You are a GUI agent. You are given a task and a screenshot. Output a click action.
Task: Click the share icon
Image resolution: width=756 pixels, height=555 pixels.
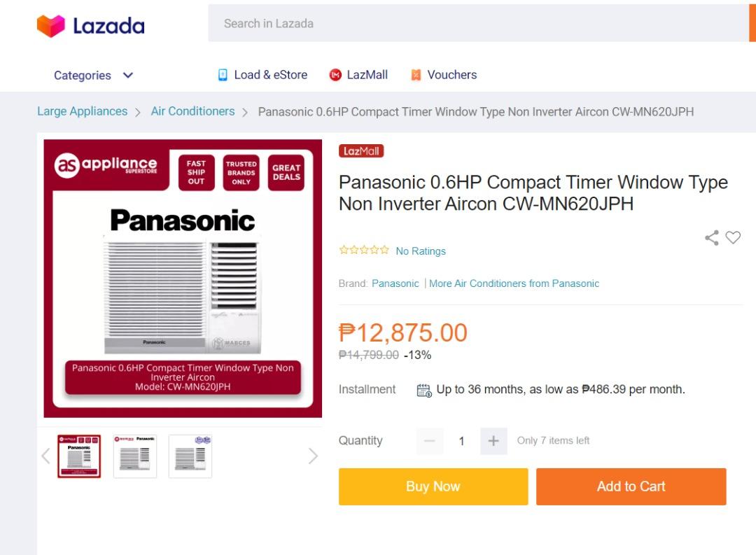pyautogui.click(x=712, y=238)
